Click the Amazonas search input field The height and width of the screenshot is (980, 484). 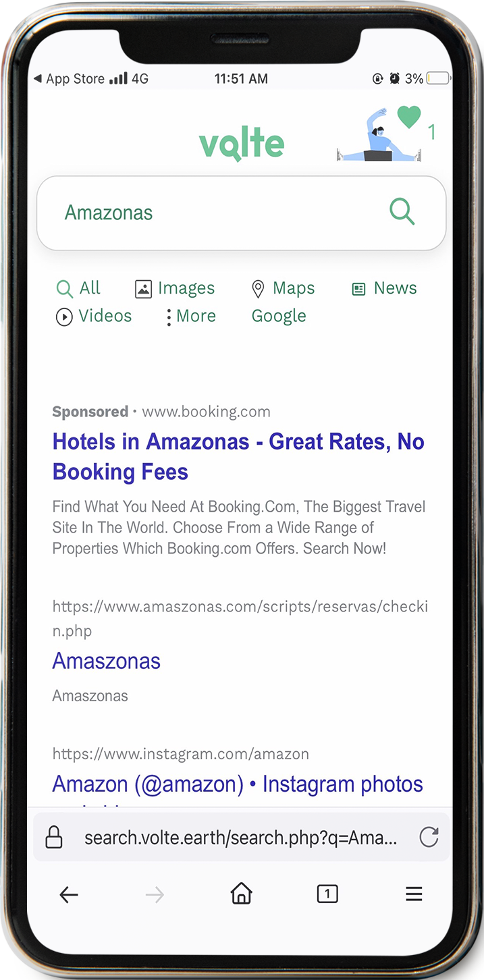click(241, 213)
